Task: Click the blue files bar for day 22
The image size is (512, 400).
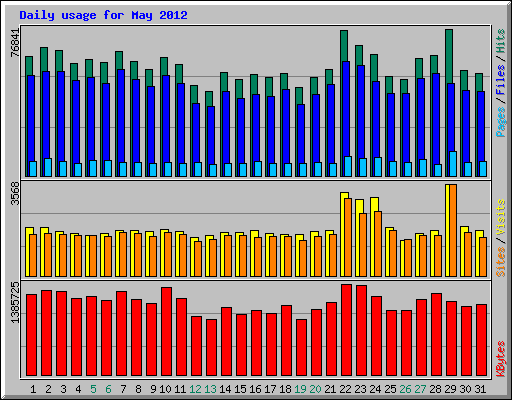Action: [x=346, y=108]
